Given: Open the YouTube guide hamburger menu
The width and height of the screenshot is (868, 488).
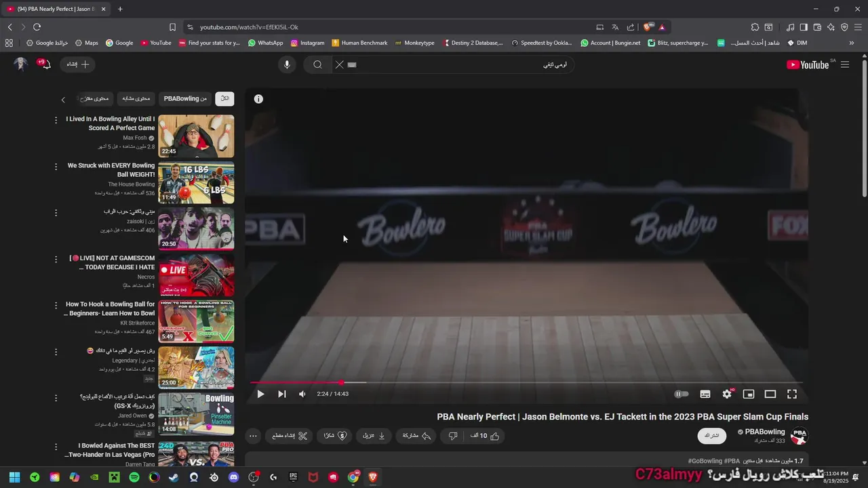Looking at the screenshot, I should (x=845, y=64).
